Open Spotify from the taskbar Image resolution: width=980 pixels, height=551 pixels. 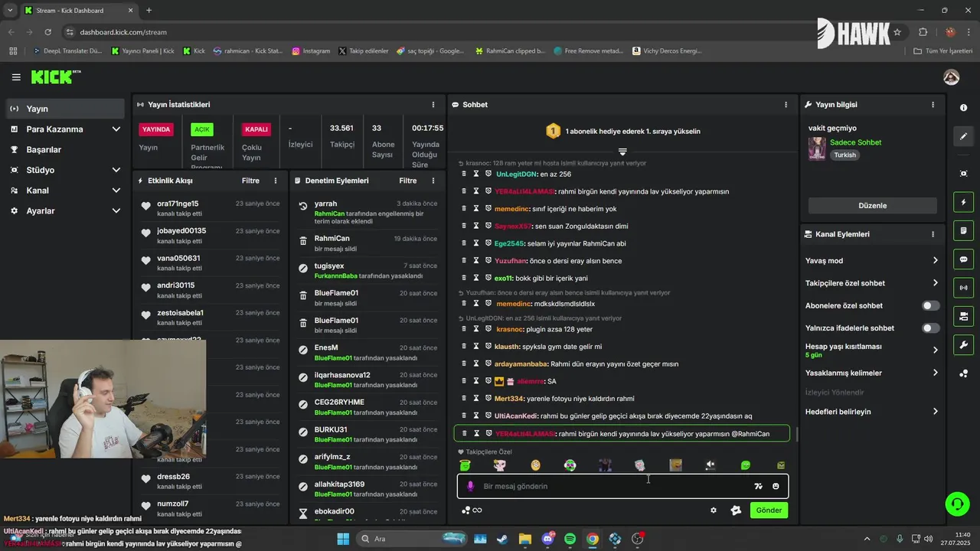tap(570, 539)
